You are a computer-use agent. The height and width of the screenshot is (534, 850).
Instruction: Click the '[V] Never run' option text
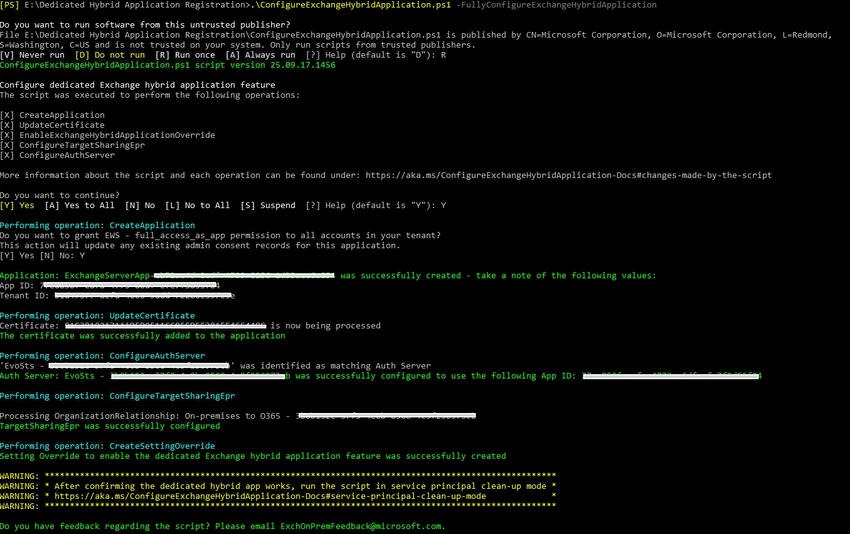[x=32, y=55]
